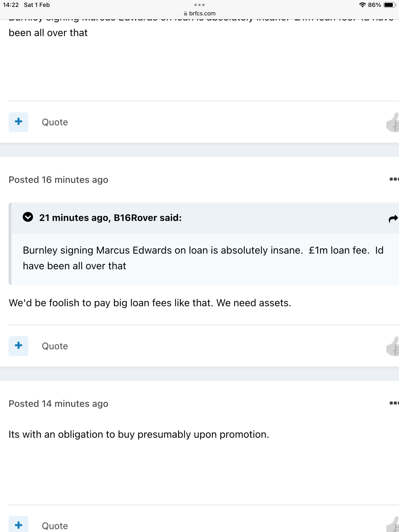Toggle multiquote plus on 14-minutes-ago post
Screen dimensions: 399x532
click(18, 525)
